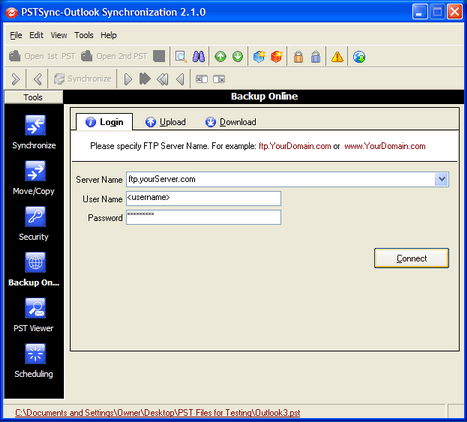Close the PSTSync window

point(455,12)
